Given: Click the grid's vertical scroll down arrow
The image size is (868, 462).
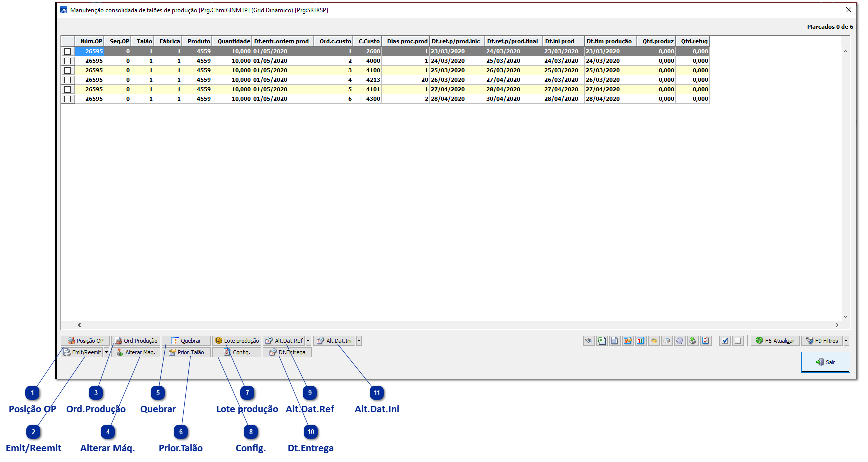Looking at the screenshot, I should click(x=845, y=316).
